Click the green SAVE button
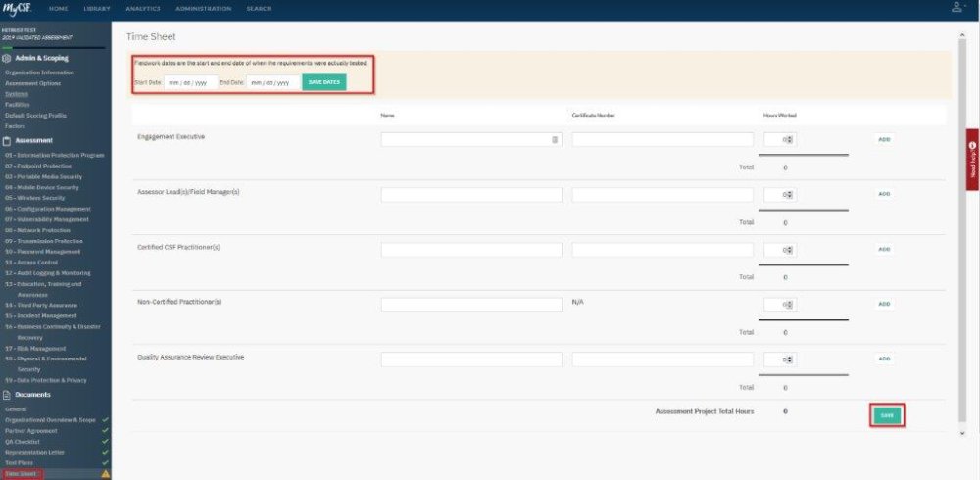This screenshot has height=480, width=980. pos(887,415)
